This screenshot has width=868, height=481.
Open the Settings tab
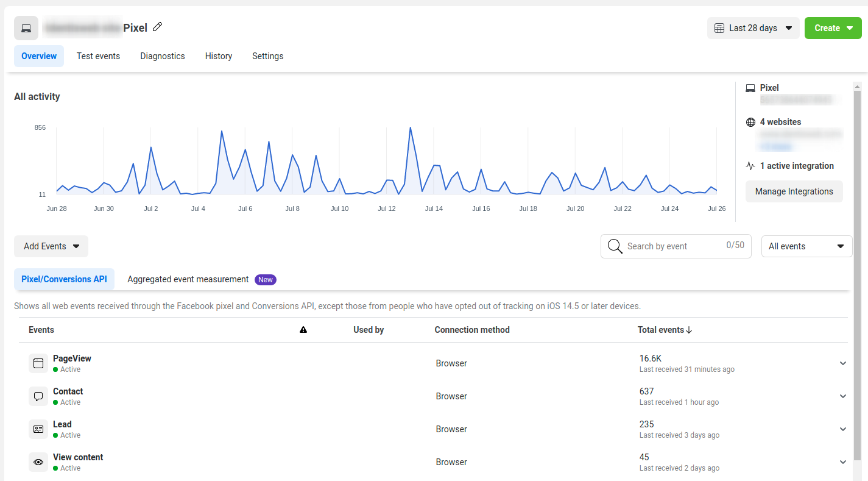pyautogui.click(x=268, y=56)
